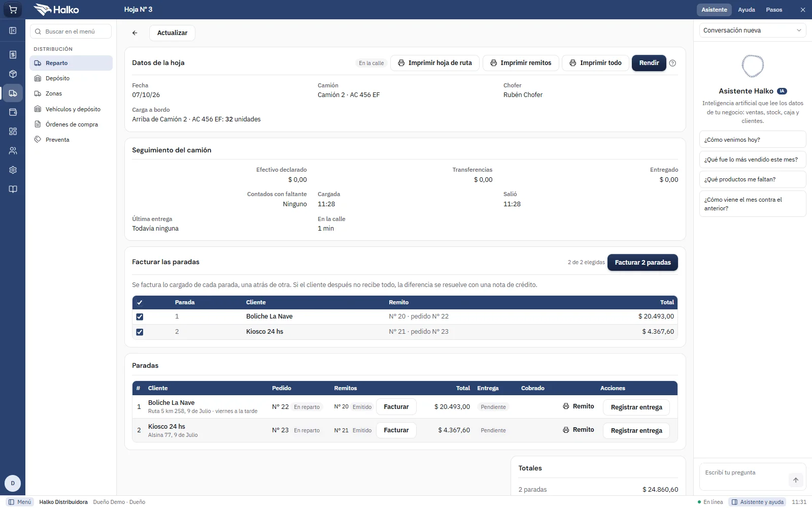Open Zonas in the sidebar menu
The width and height of the screenshot is (812, 508).
click(71, 93)
